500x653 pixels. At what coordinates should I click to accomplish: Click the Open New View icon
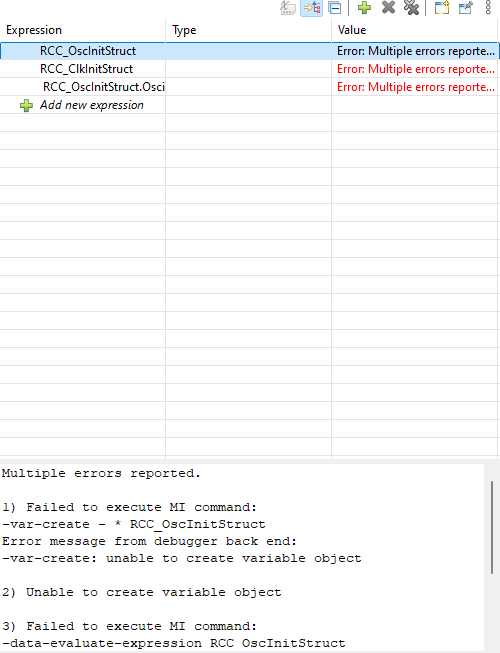coord(442,8)
